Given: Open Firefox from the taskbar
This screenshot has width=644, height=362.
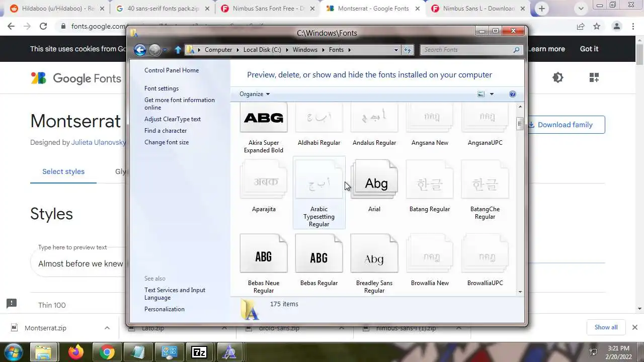Looking at the screenshot, I should [x=76, y=352].
